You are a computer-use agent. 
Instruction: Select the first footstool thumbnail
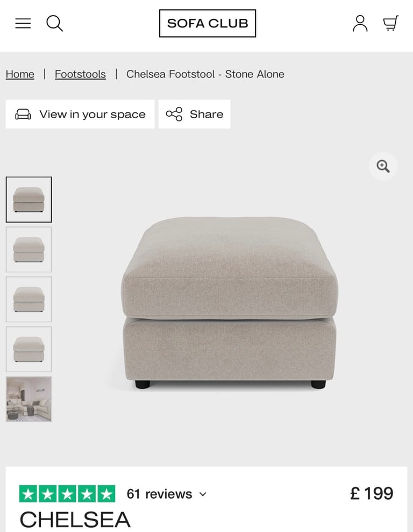point(29,199)
